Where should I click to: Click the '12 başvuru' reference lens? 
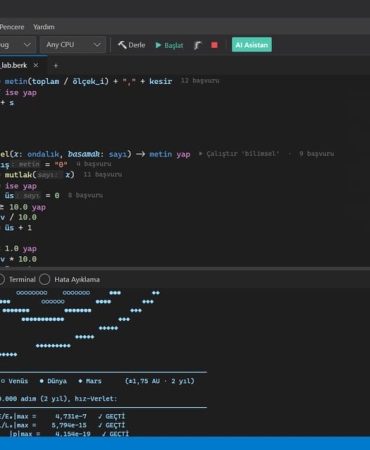click(200, 81)
